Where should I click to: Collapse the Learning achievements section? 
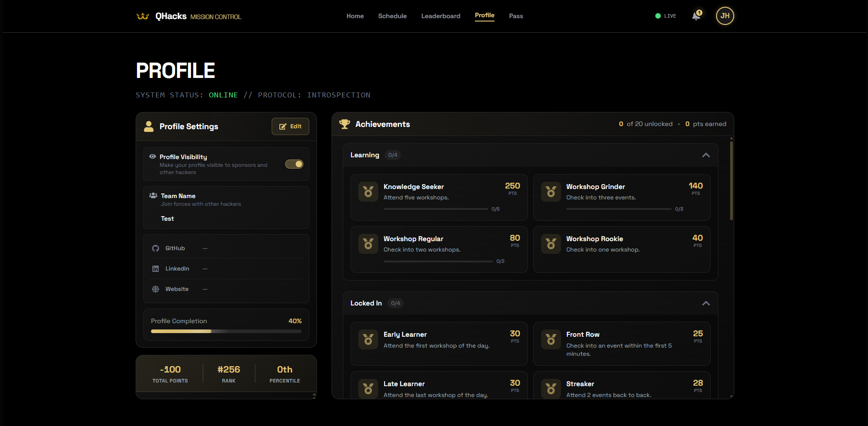[x=706, y=155]
